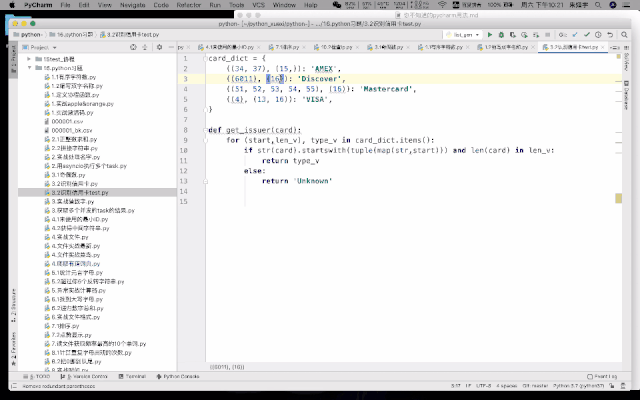Viewport: 640px width, 400px height.
Task: Update project via VCS blue arrow
Action: (575, 35)
